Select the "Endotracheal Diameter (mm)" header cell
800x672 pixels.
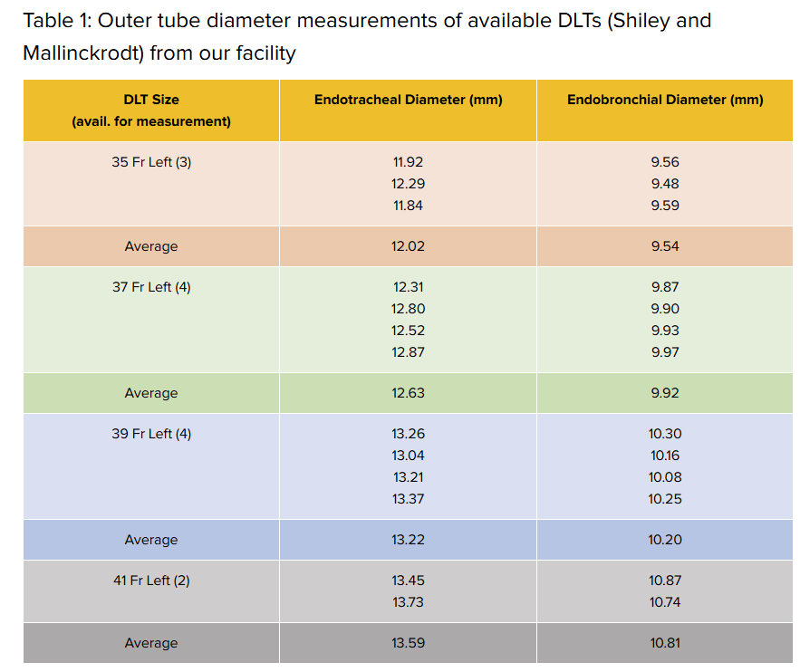(x=408, y=100)
